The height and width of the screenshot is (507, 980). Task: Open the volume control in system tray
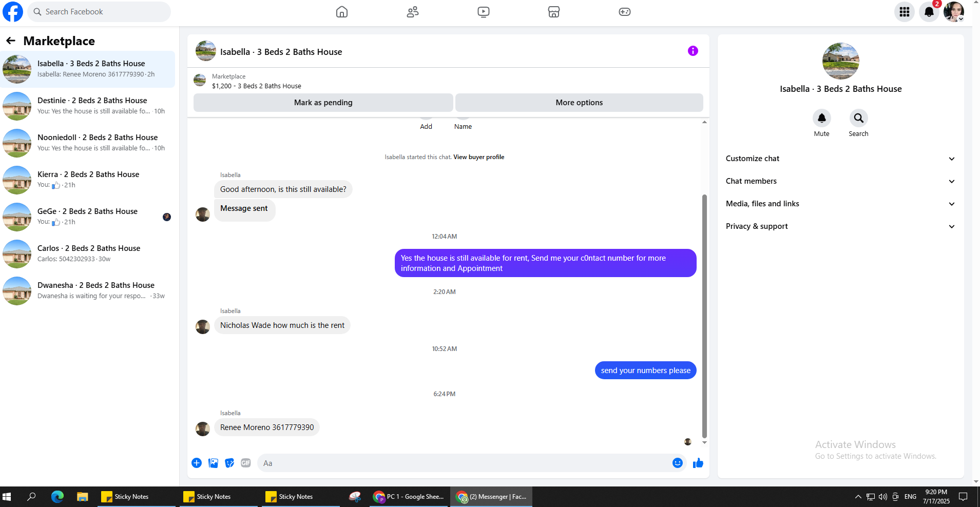tap(883, 497)
